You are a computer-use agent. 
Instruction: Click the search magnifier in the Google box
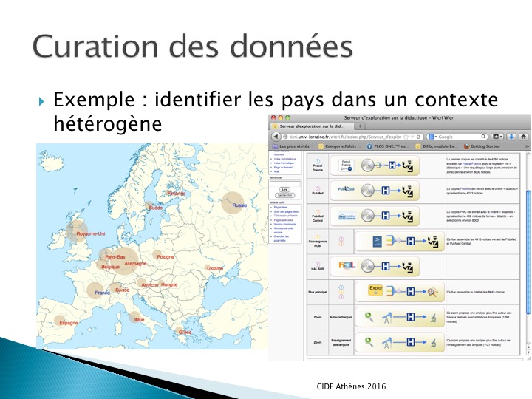point(483,137)
